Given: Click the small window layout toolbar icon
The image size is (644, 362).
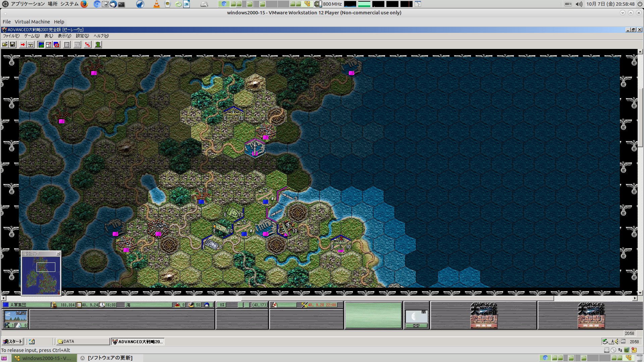Looking at the screenshot, I should pos(49,45).
